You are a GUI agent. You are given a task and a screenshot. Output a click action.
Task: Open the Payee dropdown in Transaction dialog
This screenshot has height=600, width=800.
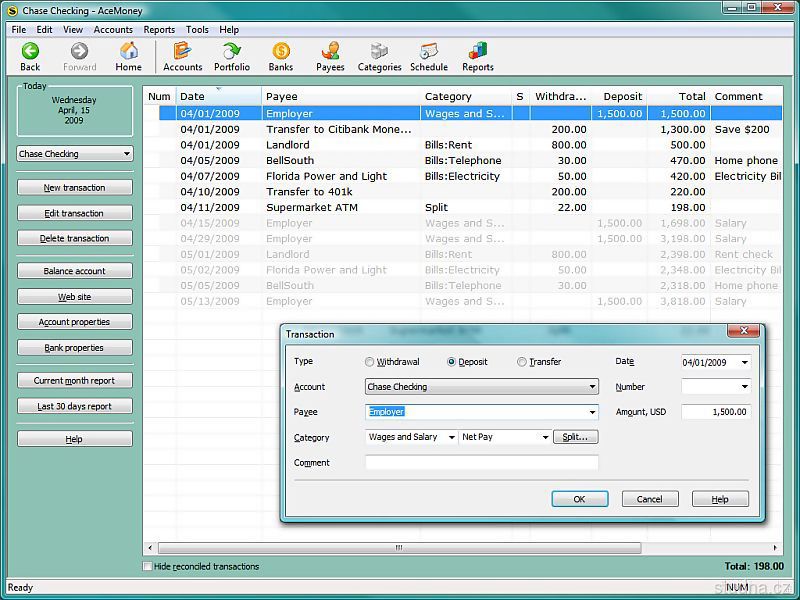592,412
